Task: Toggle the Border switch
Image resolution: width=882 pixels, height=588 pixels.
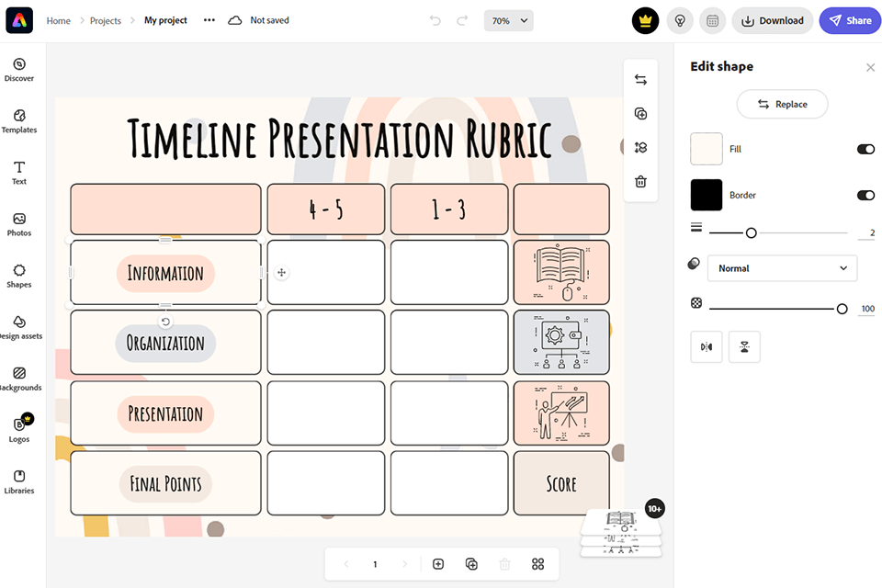Action: pyautogui.click(x=865, y=196)
